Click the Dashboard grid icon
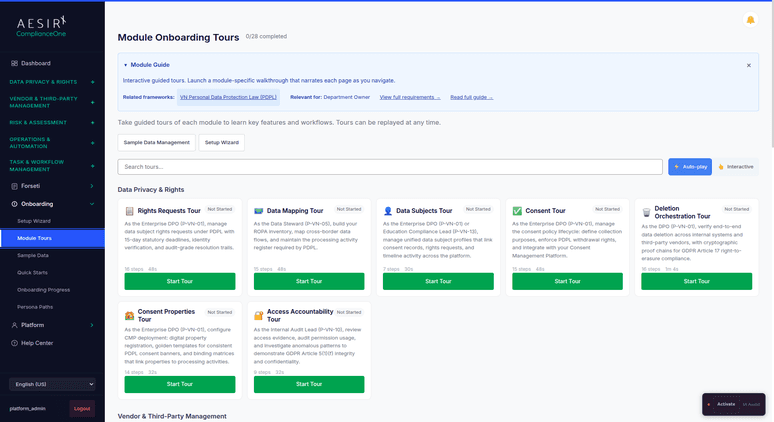 click(x=14, y=63)
